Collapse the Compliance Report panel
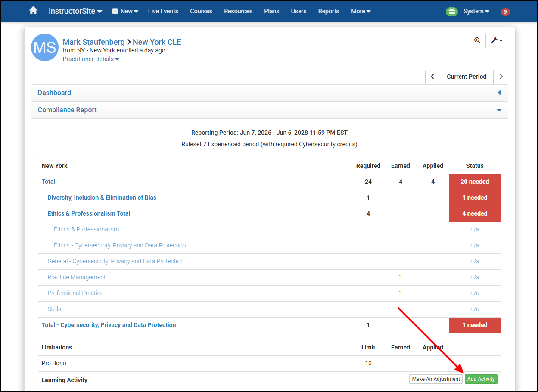The width and height of the screenshot is (538, 392). coord(269,110)
